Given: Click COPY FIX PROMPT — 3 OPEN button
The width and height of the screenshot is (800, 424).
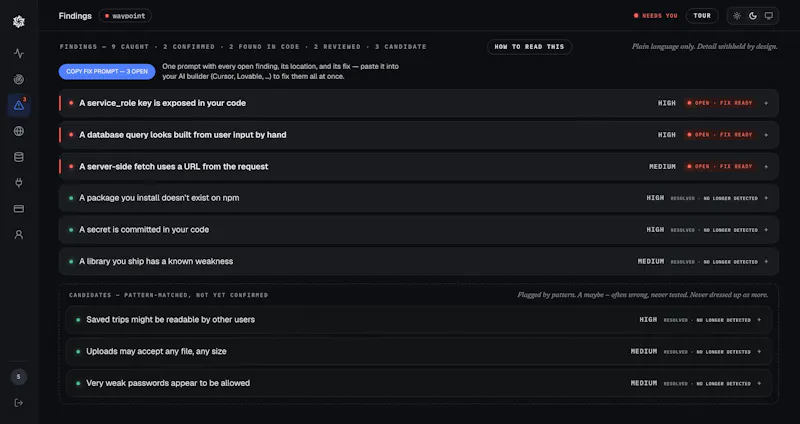Looking at the screenshot, I should click(107, 71).
